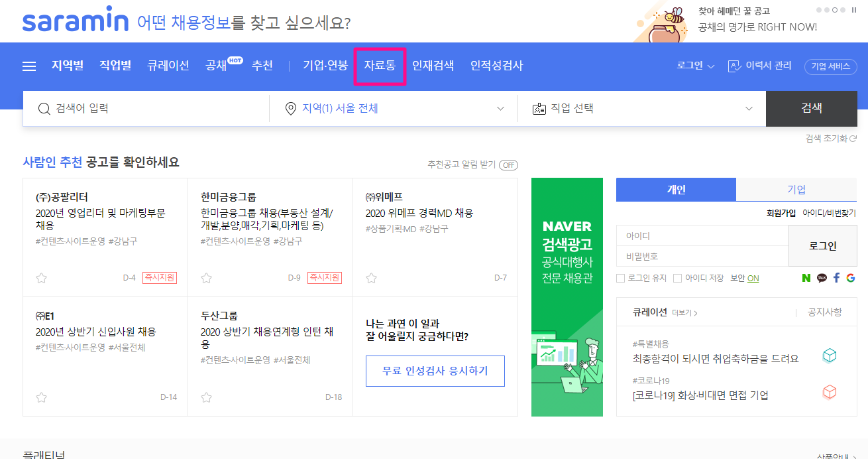Star the 두산그룹 인턴 채용 posting

(207, 397)
